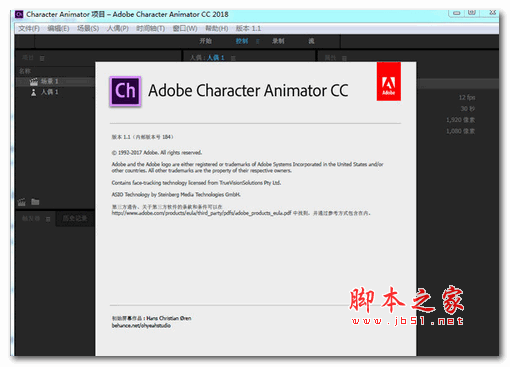Click the TrueVisionSolutions face-tracking notice

click(x=196, y=183)
